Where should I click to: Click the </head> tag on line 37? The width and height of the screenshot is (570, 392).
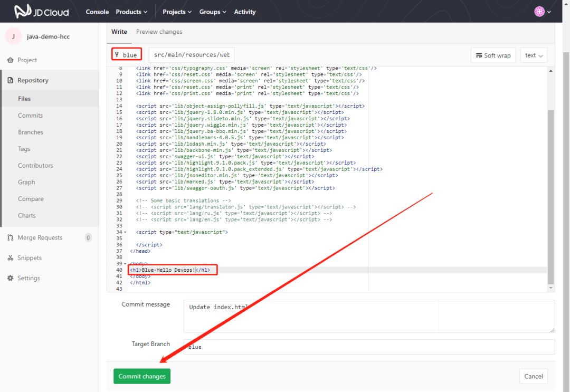pyautogui.click(x=140, y=251)
